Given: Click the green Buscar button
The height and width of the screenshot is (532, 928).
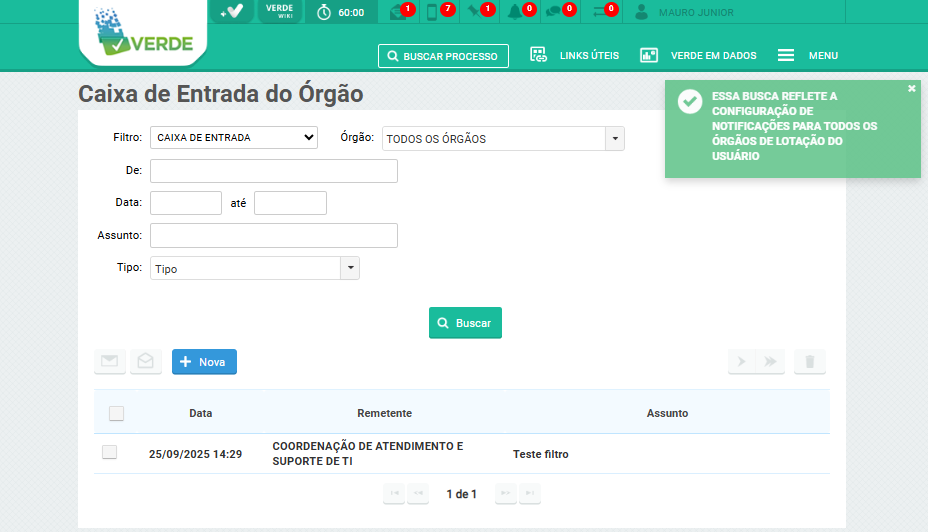Looking at the screenshot, I should 465,323.
